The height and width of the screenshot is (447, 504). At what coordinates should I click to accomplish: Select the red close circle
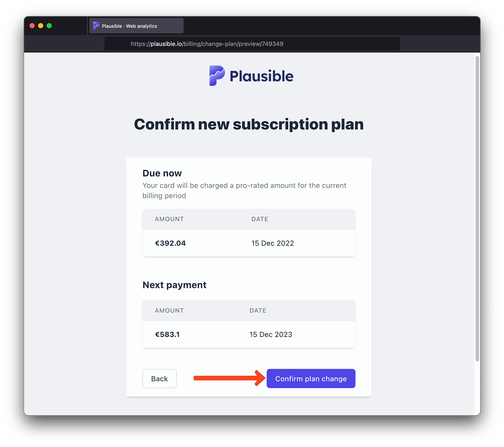32,25
